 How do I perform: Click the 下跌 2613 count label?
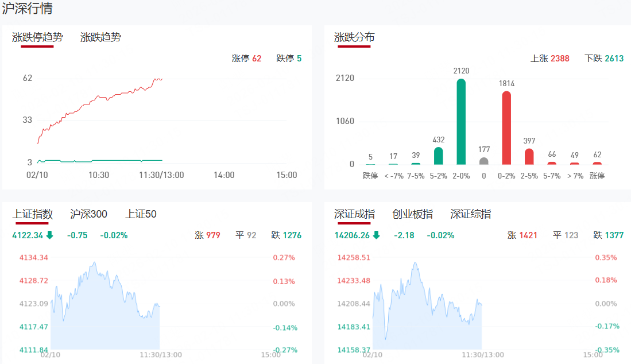coord(604,59)
